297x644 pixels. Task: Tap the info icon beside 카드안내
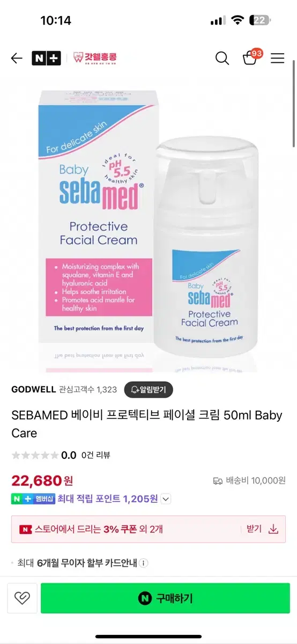144,563
